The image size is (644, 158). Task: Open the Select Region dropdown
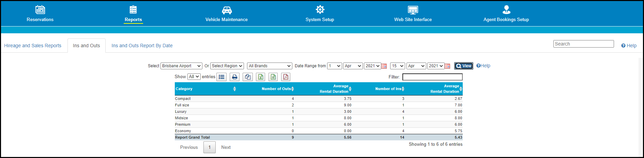pyautogui.click(x=227, y=66)
